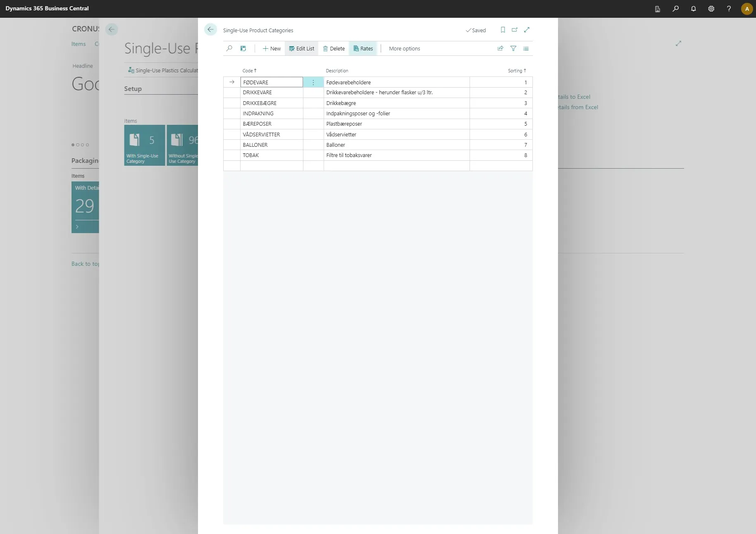
Task: Select first headline carousel dot
Action: (73, 145)
